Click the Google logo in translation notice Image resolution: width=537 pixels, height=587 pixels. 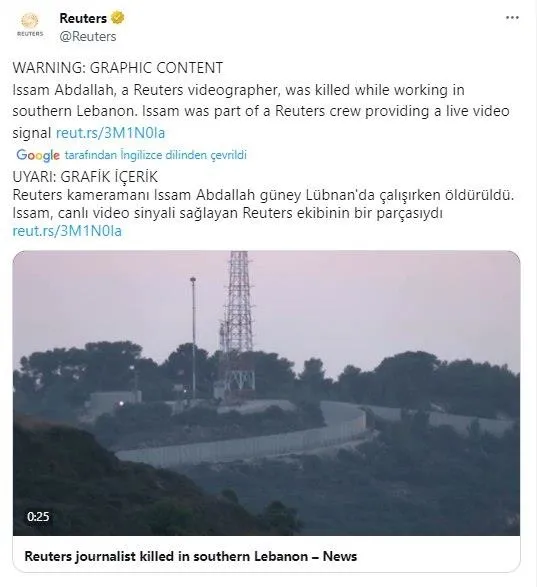click(38, 155)
